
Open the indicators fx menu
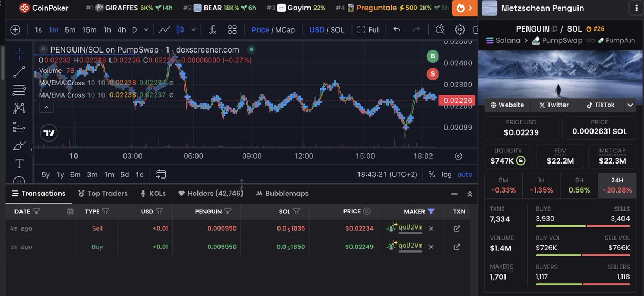click(213, 30)
